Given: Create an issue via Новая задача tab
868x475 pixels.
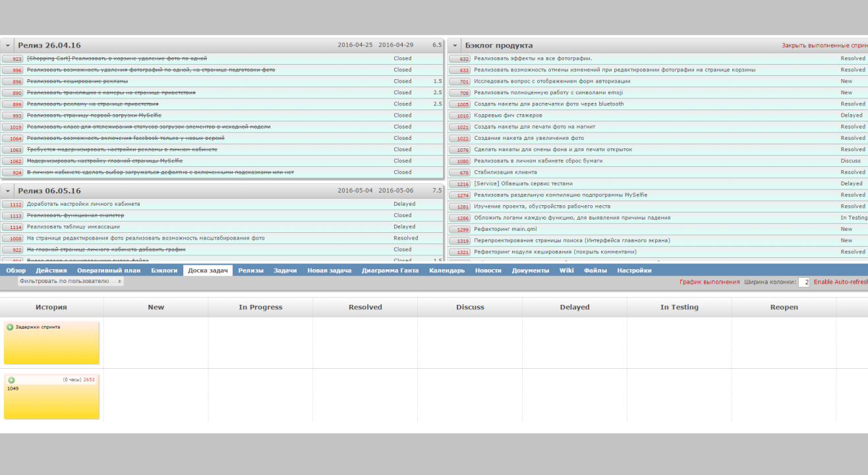Looking at the screenshot, I should (x=330, y=270).
